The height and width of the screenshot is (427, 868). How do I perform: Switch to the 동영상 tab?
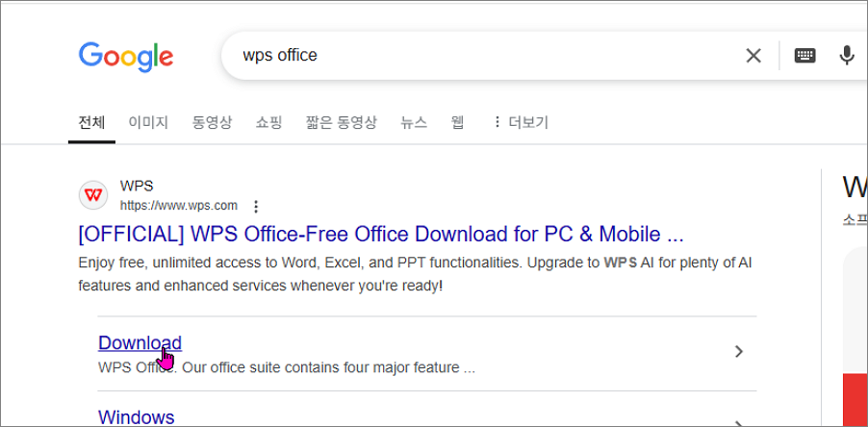pos(212,122)
